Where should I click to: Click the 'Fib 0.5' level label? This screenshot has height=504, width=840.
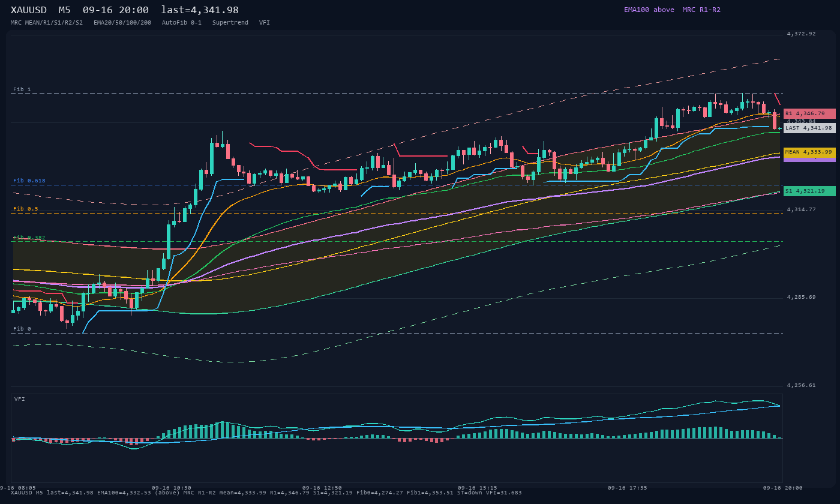(x=26, y=209)
